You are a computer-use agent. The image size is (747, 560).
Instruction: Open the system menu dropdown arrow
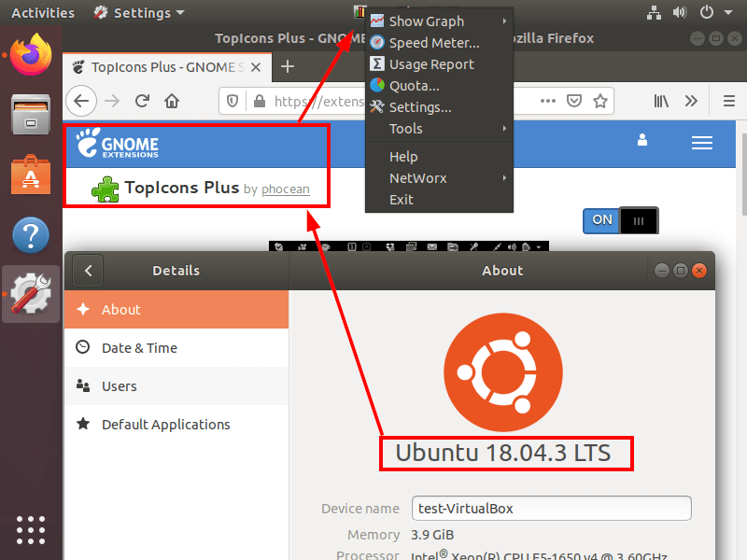[728, 13]
